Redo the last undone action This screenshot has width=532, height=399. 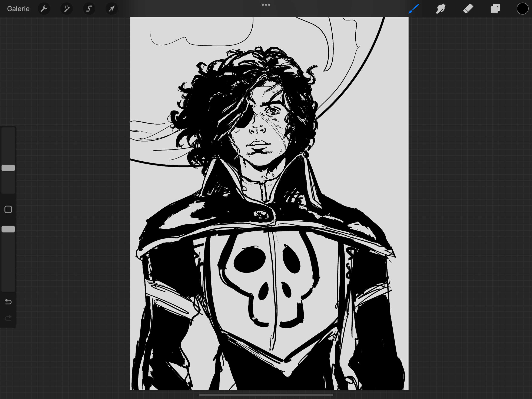tap(8, 318)
